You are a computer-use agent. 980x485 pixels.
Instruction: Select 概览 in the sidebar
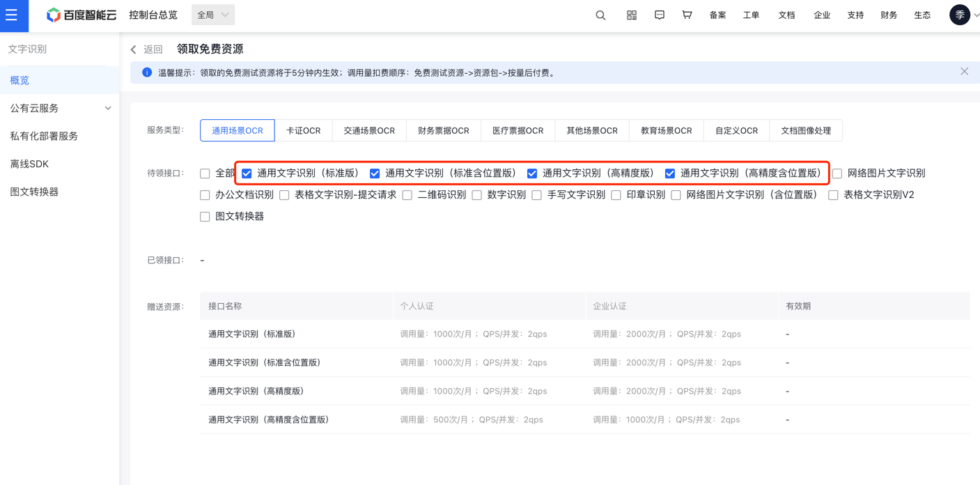pyautogui.click(x=60, y=80)
